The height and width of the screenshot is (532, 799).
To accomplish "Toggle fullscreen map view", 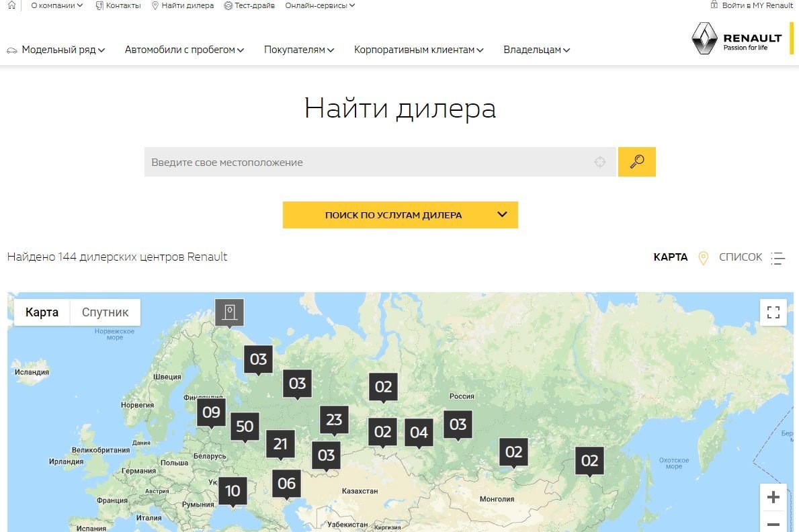I will [773, 312].
